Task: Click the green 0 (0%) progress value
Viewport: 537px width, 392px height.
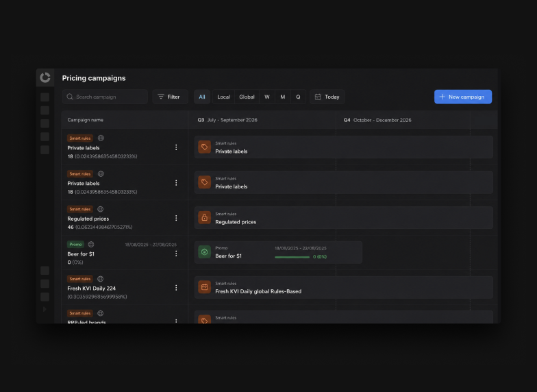Action: point(320,256)
